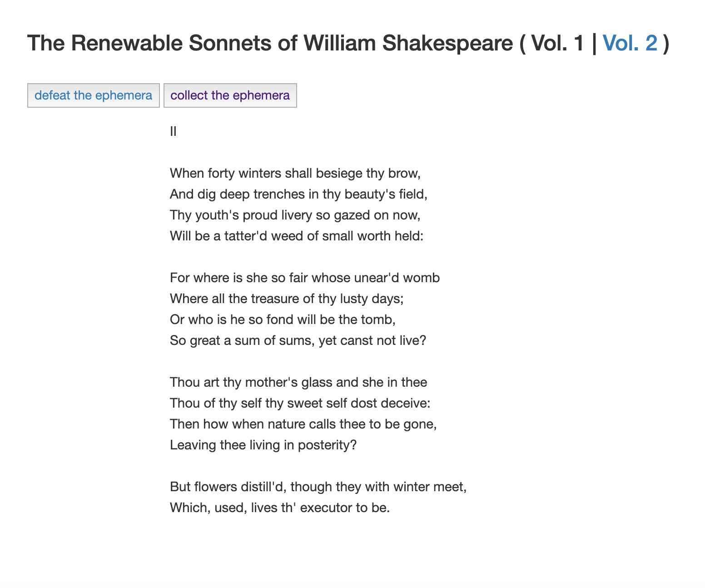Viewport: 705px width, 588px height.
Task: Click the "Vol. 1" text in the heading
Action: coord(557,43)
